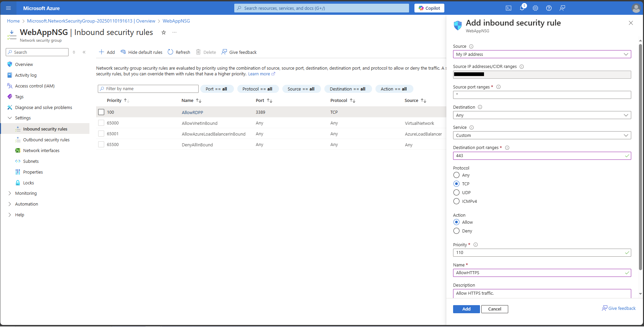Select the TCP protocol radio button

[456, 184]
